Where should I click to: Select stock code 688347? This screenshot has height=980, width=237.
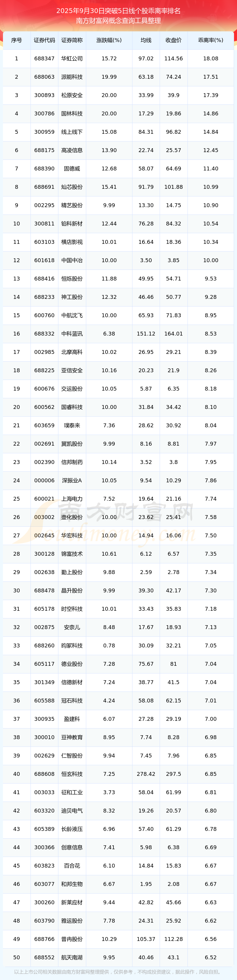[44, 59]
